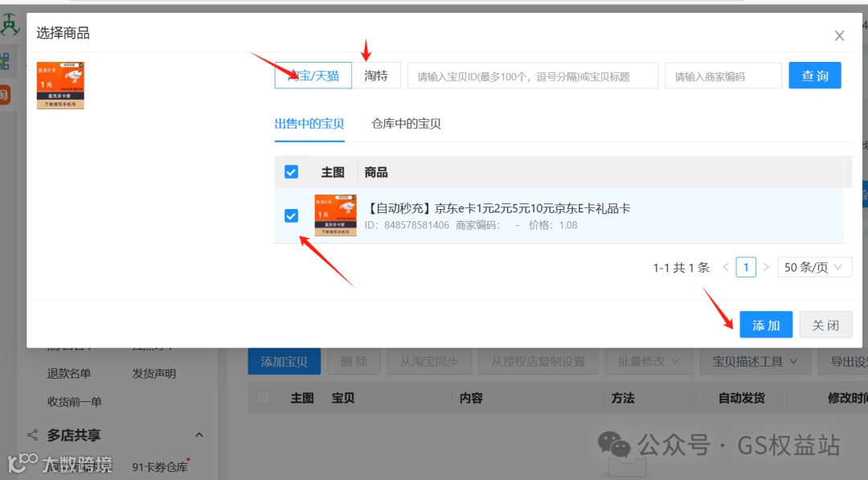Open 91卡券仓库 in the sidebar
This screenshot has height=480, width=868.
click(160, 467)
